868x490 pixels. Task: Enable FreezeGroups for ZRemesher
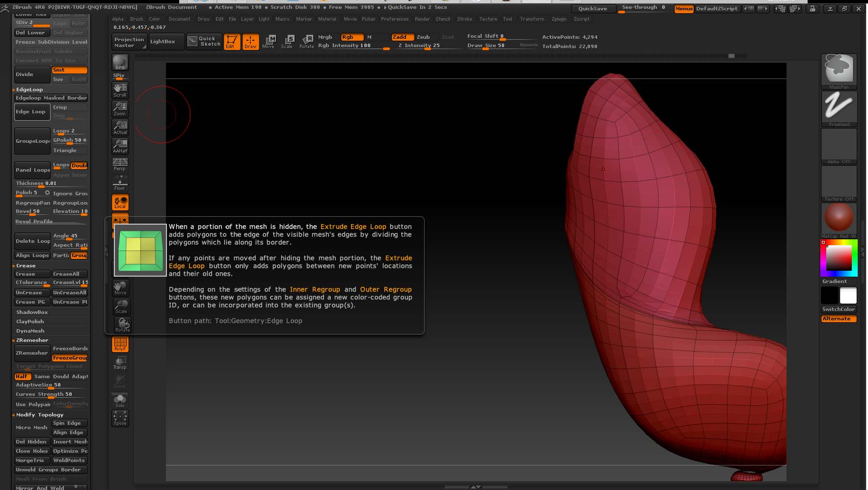(70, 358)
